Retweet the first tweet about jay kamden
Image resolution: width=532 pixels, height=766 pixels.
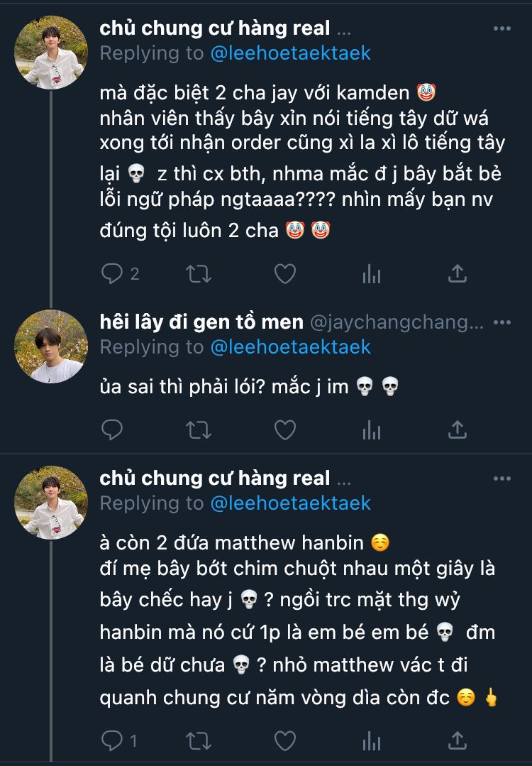(199, 273)
